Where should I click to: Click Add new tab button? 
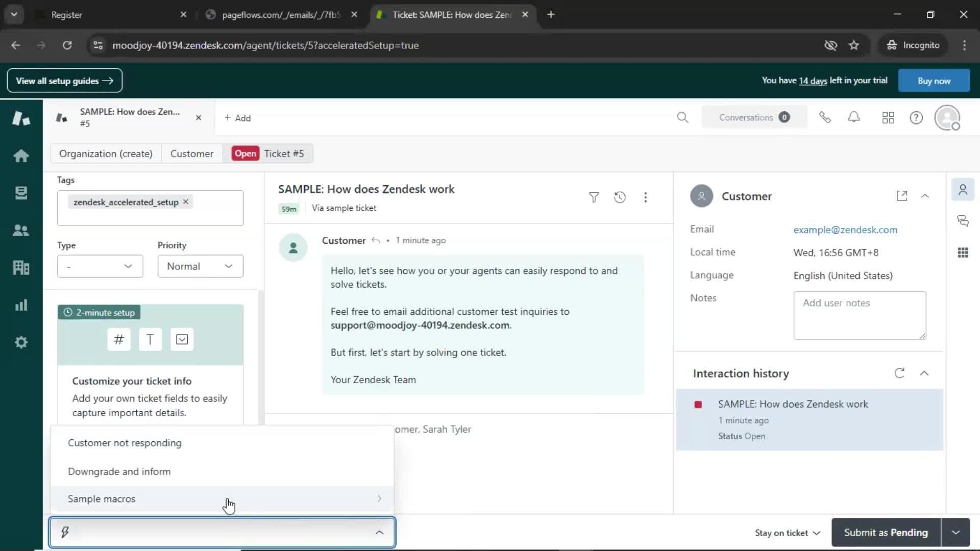[237, 118]
